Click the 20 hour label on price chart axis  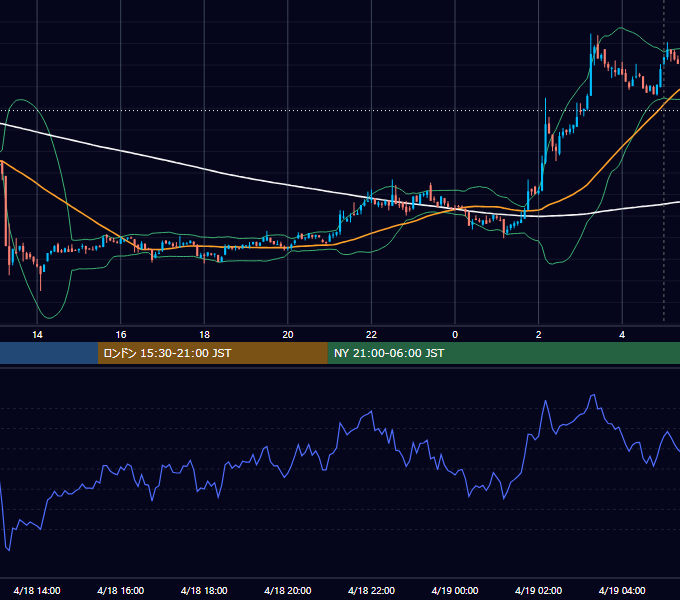(288, 335)
